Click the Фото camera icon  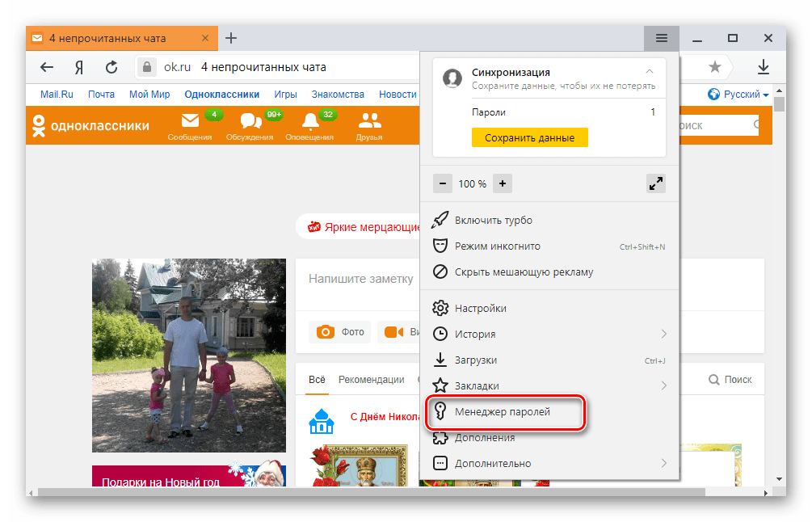pos(326,332)
